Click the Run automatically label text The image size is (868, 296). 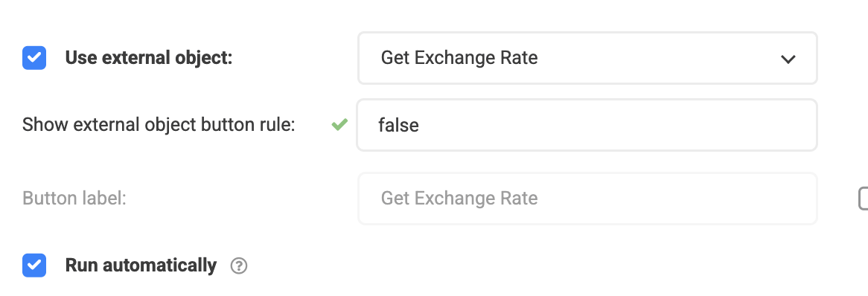141,266
